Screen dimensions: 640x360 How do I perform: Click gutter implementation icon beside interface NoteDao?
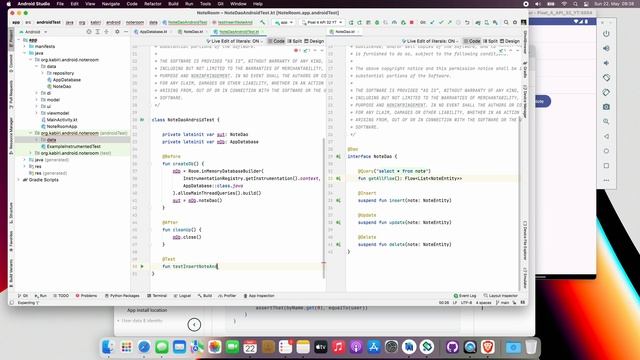(x=338, y=156)
